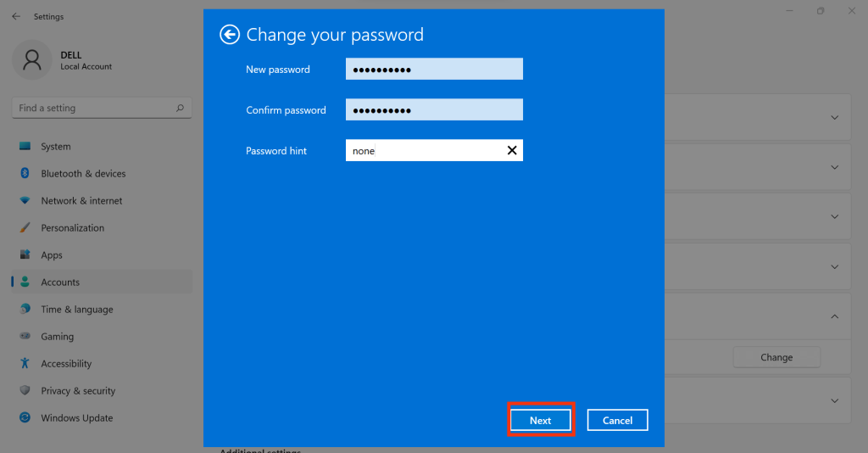Open Time & language settings
The width and height of the screenshot is (868, 453).
102,309
